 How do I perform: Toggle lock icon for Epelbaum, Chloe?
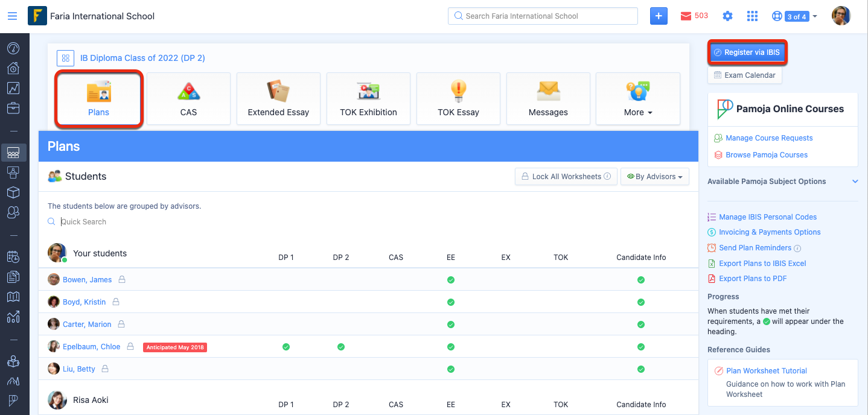130,346
